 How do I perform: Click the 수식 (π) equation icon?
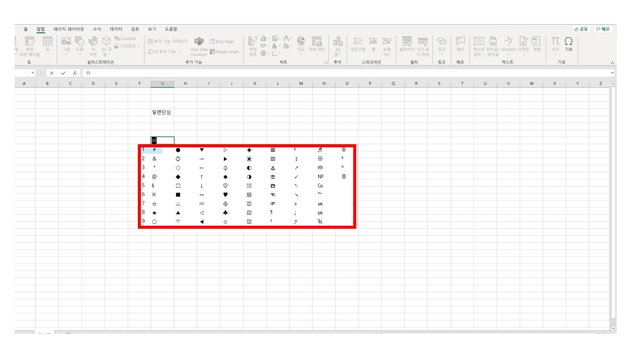coord(555,46)
